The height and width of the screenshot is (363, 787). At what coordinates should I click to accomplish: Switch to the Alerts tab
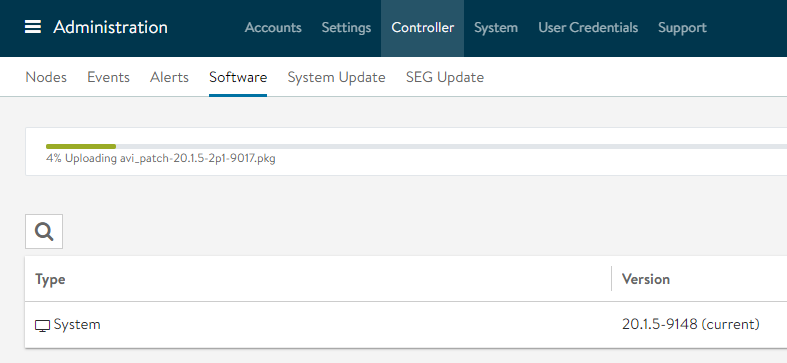169,77
